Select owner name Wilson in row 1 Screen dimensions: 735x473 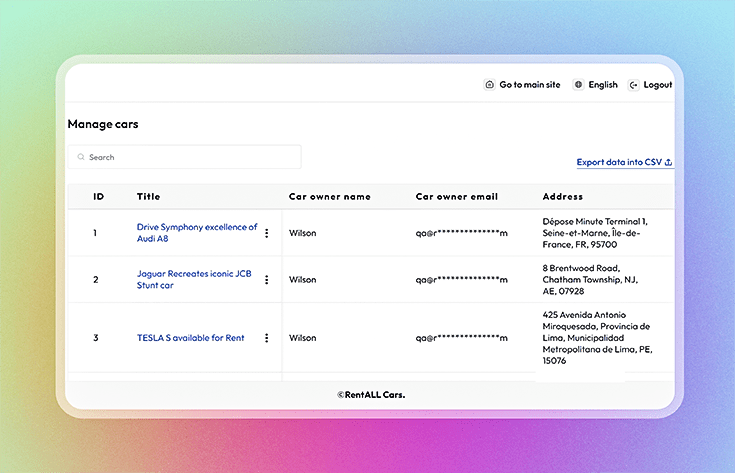(x=302, y=233)
